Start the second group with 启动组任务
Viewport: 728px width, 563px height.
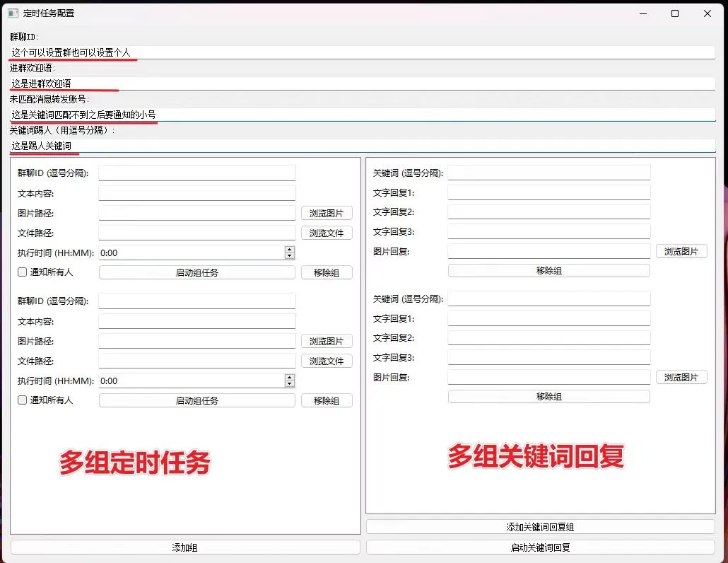click(x=196, y=401)
